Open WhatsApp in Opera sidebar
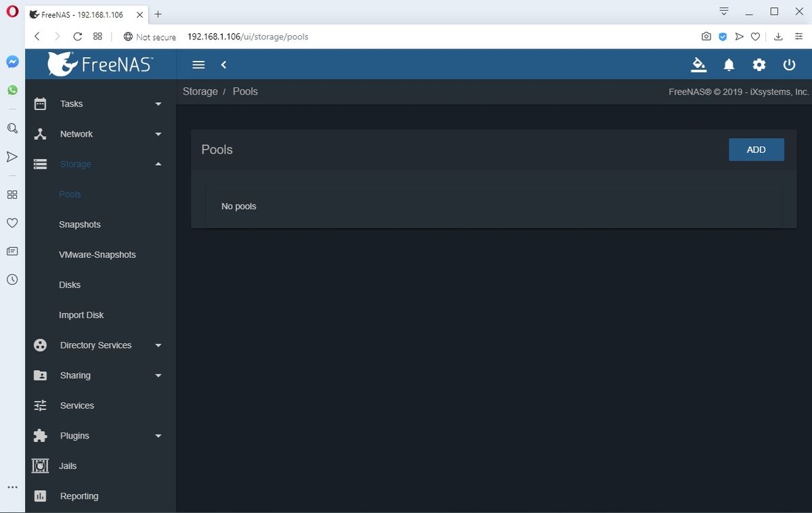The height and width of the screenshot is (513, 812). point(12,89)
